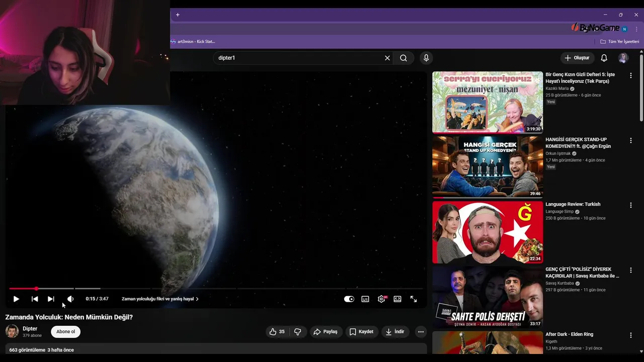Open the Oluştur create menu
This screenshot has width=644, height=362.
click(x=577, y=58)
